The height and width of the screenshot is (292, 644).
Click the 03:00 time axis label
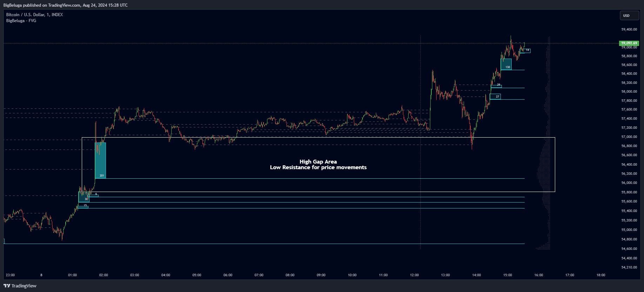click(134, 275)
